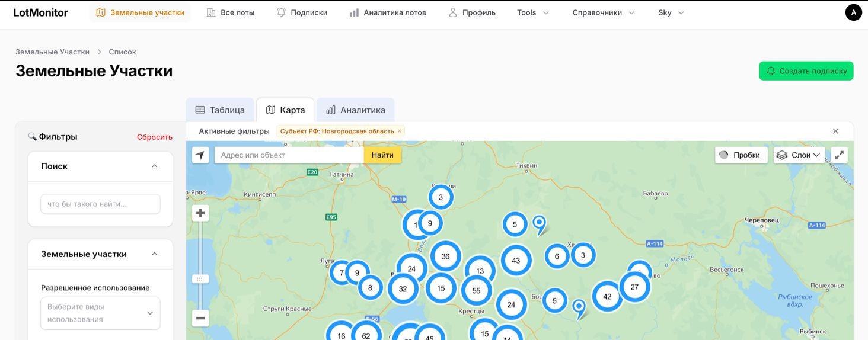Collapse the Поиск filter section
Viewport: 868px width, 340px height.
155,166
